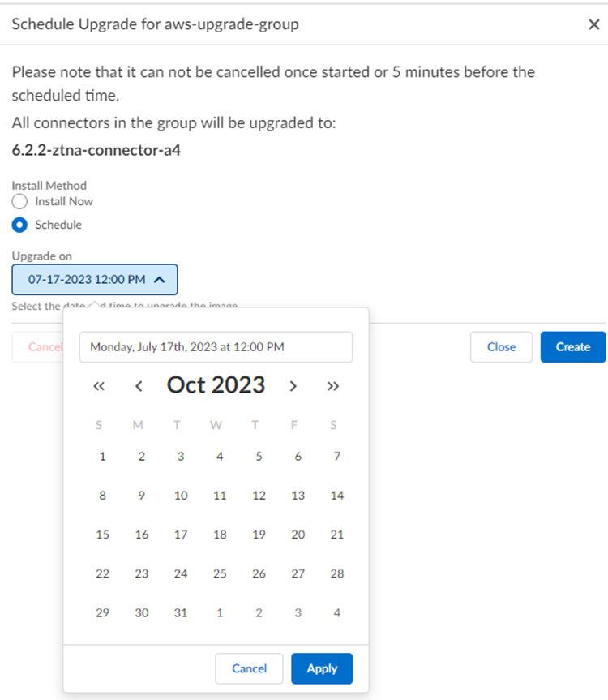Select the Install Now radio option
Screen dimensions: 608x700
(x=20, y=202)
